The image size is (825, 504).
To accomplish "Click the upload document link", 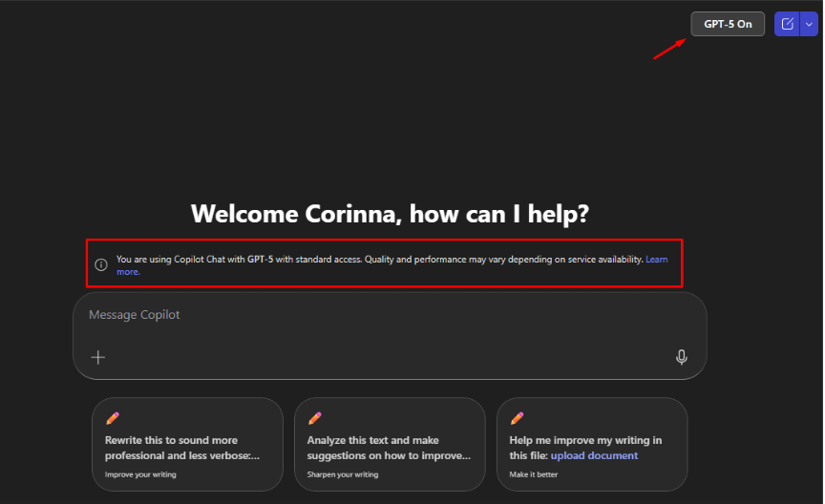I will click(594, 455).
